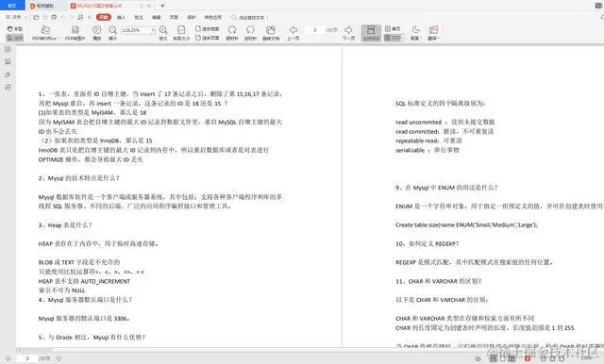Click the heading text "2、Mysql 的技术特点是什么?"
Screen dimensions: 604x364
[78, 178]
